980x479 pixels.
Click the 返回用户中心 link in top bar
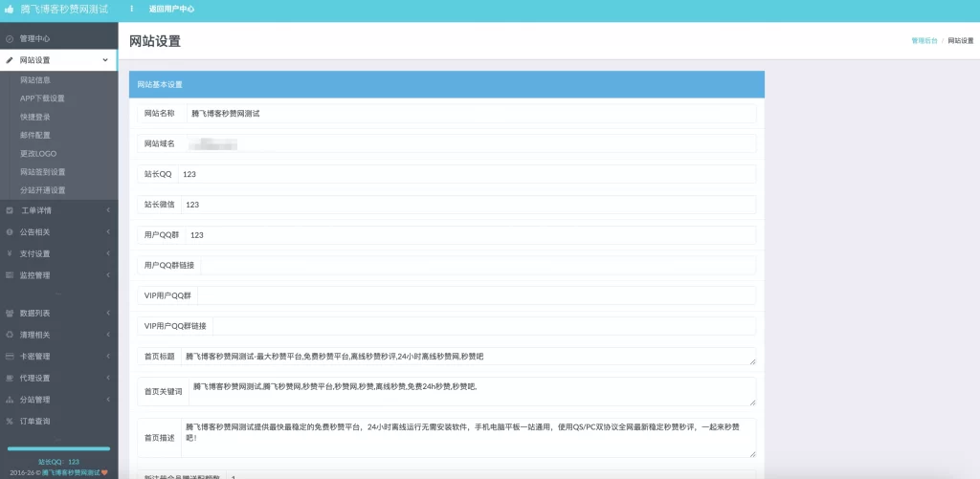171,9
